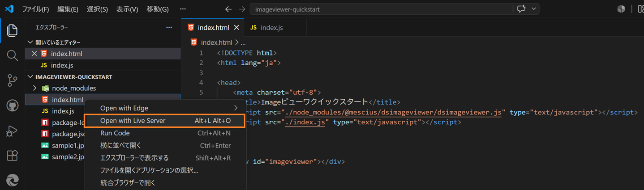The image size is (644, 190).
Task: Collapse the IMAGEVIEWER-QUICKSTART folder section
Action: [x=103, y=77]
